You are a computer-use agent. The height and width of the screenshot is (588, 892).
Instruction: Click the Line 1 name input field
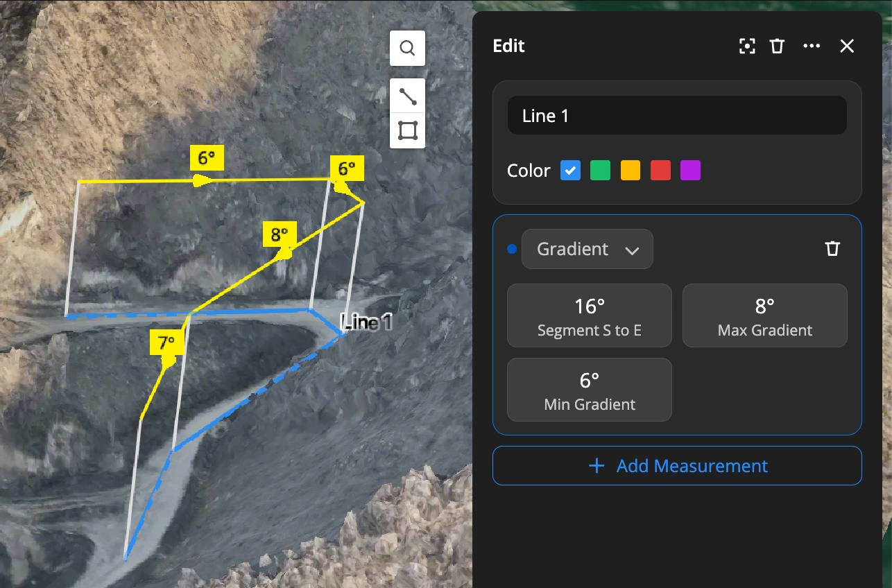[x=677, y=115]
